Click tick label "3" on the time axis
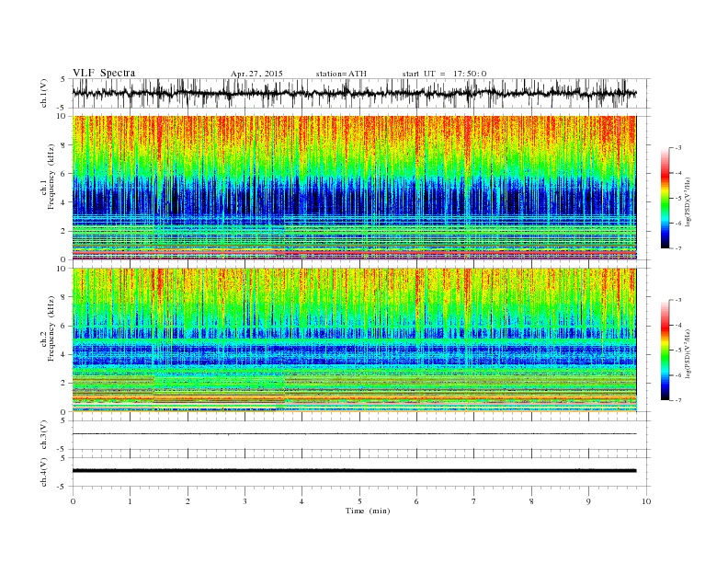Screen dimensions: 728x563 (x=245, y=501)
